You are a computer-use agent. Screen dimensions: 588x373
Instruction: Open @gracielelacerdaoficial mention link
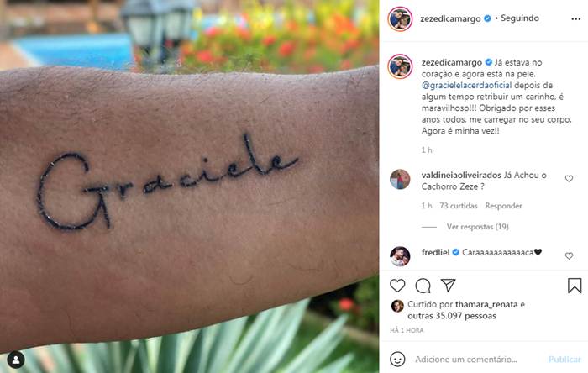pyautogui.click(x=466, y=85)
